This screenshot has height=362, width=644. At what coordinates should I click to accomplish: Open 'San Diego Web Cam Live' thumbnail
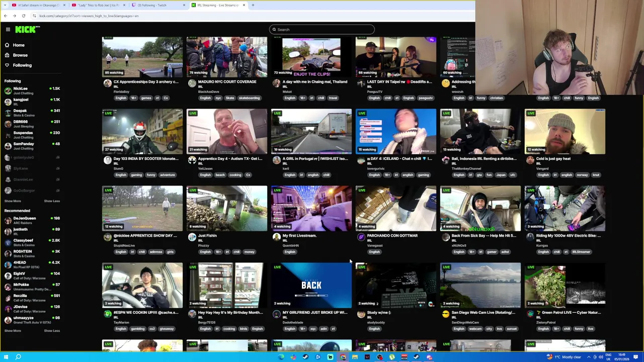click(480, 285)
